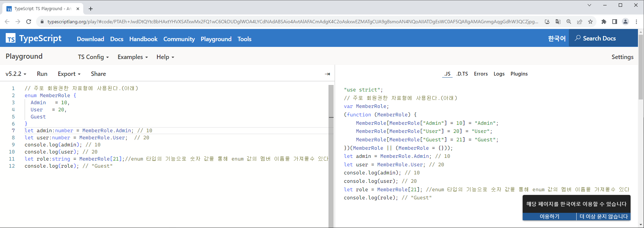644x228 pixels.
Task: Open the Download nav link
Action: point(90,39)
